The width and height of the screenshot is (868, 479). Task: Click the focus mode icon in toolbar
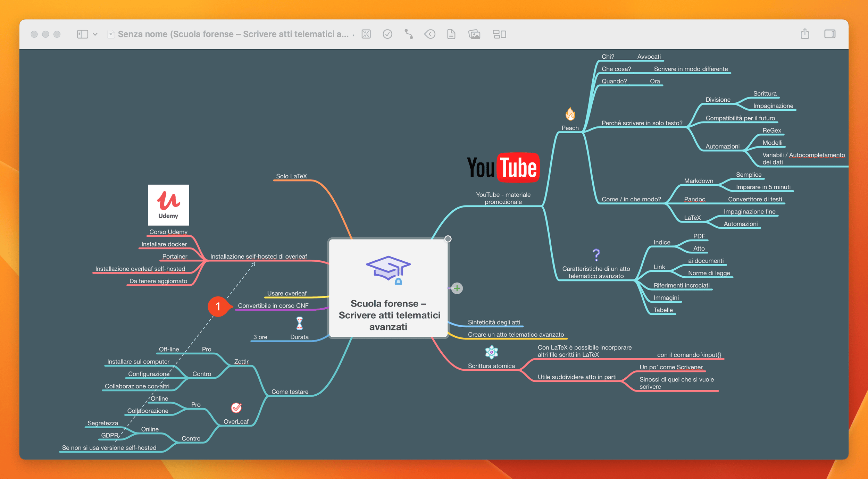(366, 34)
